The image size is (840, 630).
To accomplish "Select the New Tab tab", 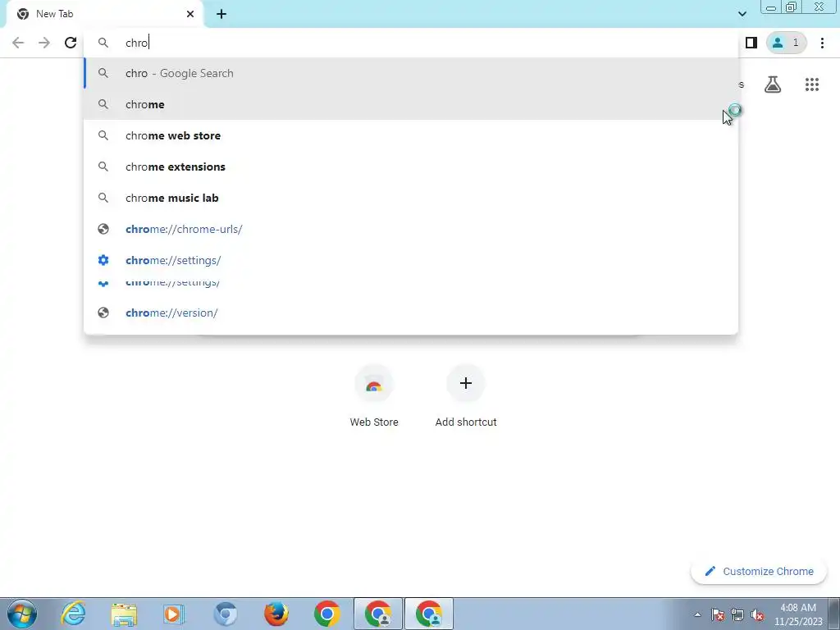I will [104, 14].
